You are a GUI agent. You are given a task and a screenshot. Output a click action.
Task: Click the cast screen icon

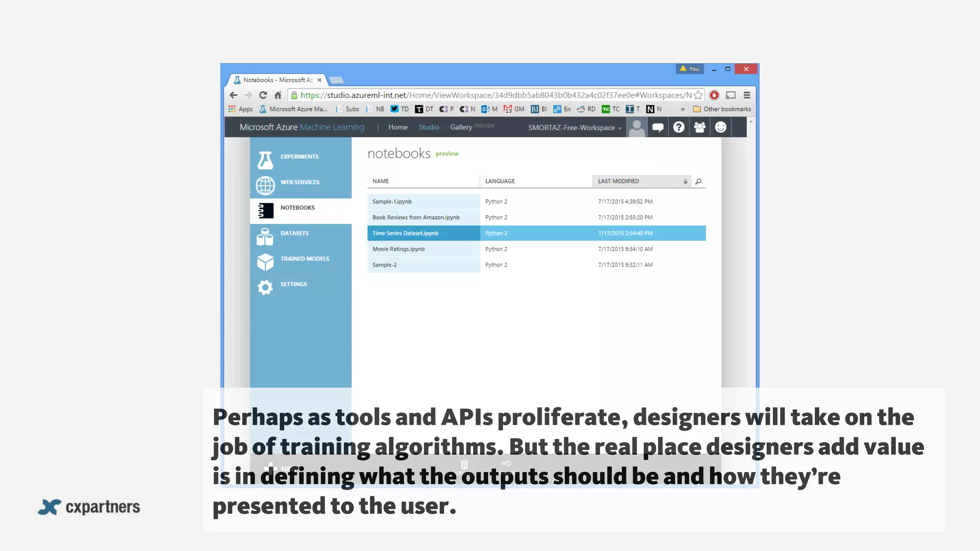click(x=731, y=95)
